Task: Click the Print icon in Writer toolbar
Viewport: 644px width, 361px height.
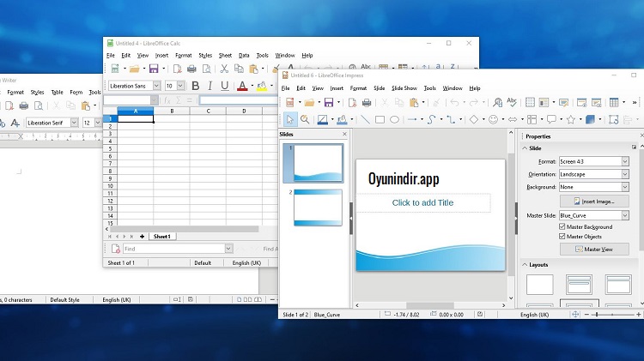Action: (24, 105)
